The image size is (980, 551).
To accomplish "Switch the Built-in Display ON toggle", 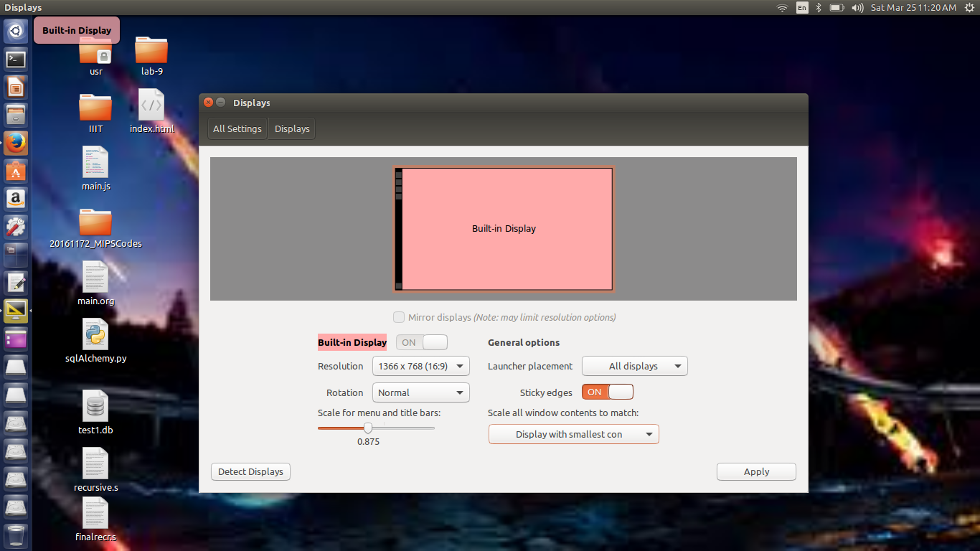I will 421,342.
